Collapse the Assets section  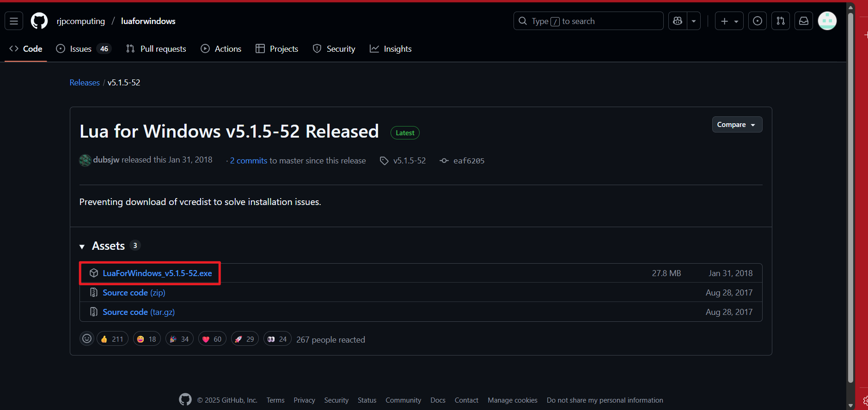click(109, 246)
